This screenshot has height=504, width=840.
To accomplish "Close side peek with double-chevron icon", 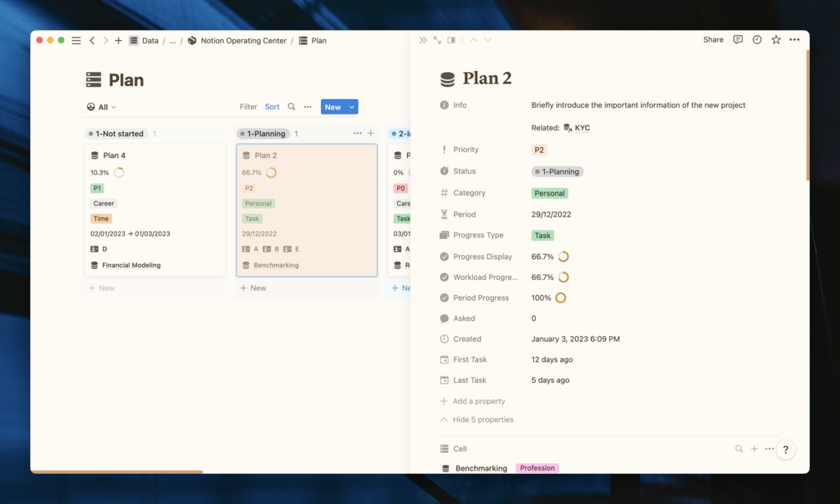I will pos(423,40).
